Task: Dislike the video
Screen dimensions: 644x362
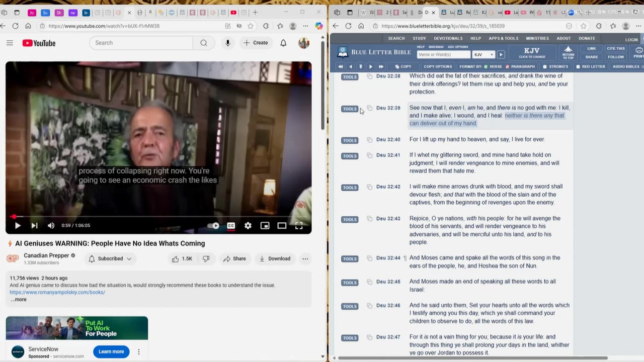Action: (206, 259)
